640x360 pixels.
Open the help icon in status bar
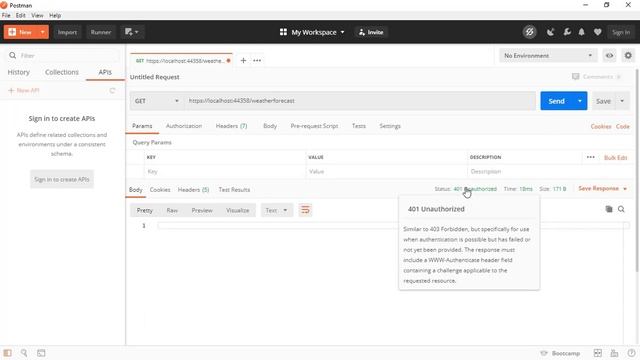tap(631, 353)
